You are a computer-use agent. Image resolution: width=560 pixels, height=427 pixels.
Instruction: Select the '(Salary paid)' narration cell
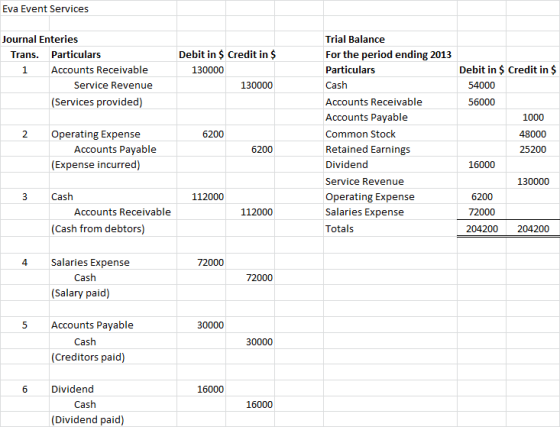(x=80, y=293)
